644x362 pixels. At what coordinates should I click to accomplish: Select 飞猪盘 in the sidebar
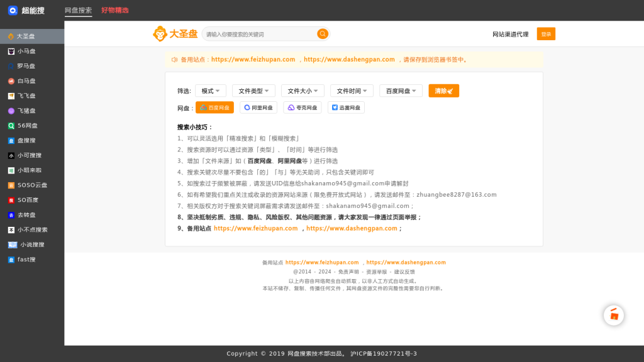click(32, 111)
